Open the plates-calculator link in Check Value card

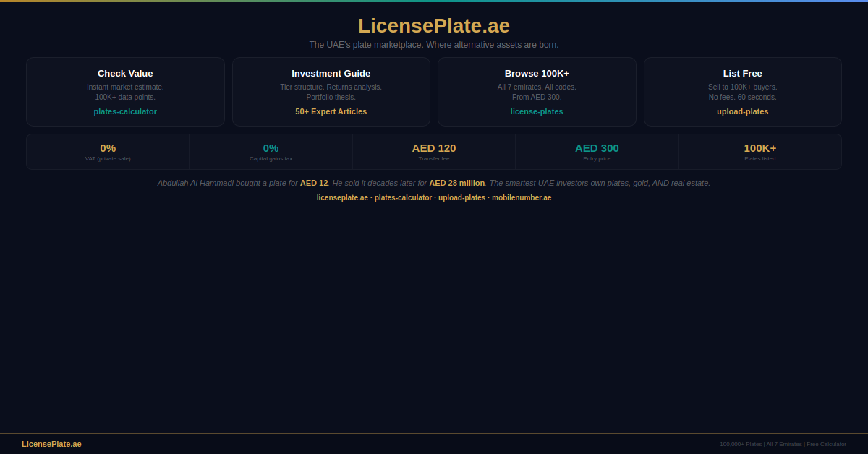pyautogui.click(x=125, y=111)
